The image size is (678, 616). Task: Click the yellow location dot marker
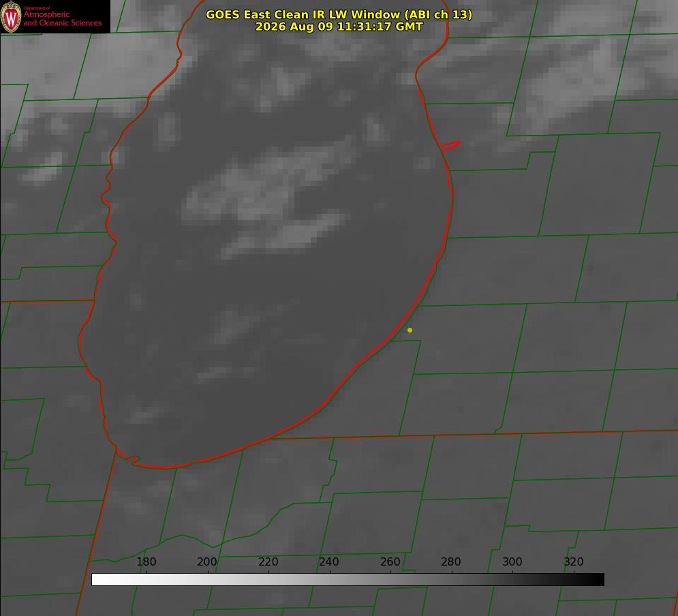tap(410, 330)
